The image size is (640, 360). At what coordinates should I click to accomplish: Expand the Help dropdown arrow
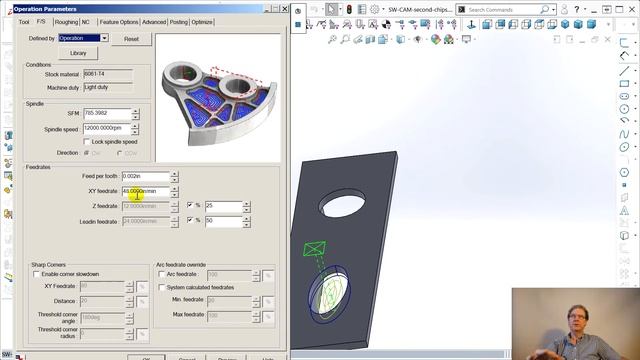pos(584,9)
